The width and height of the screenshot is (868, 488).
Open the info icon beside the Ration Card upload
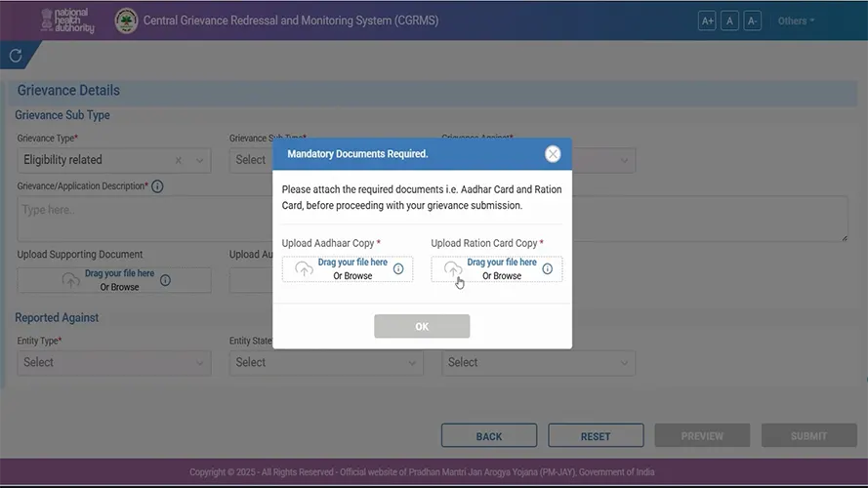(548, 269)
